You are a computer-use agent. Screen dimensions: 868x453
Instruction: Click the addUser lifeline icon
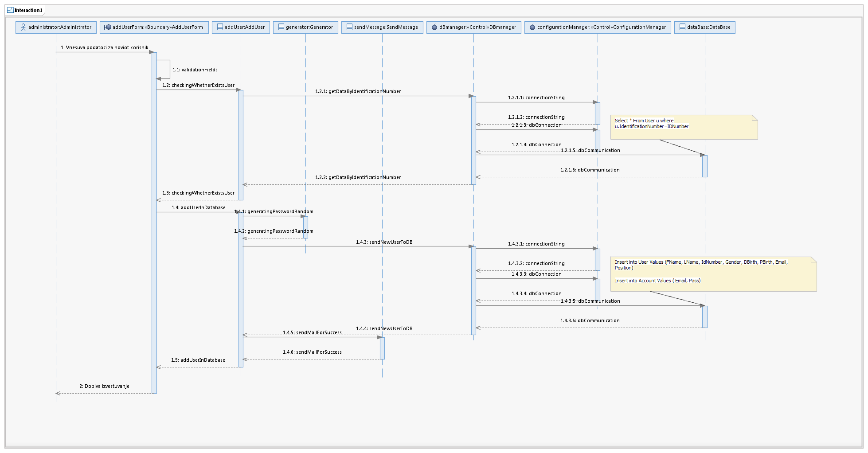[x=220, y=27]
